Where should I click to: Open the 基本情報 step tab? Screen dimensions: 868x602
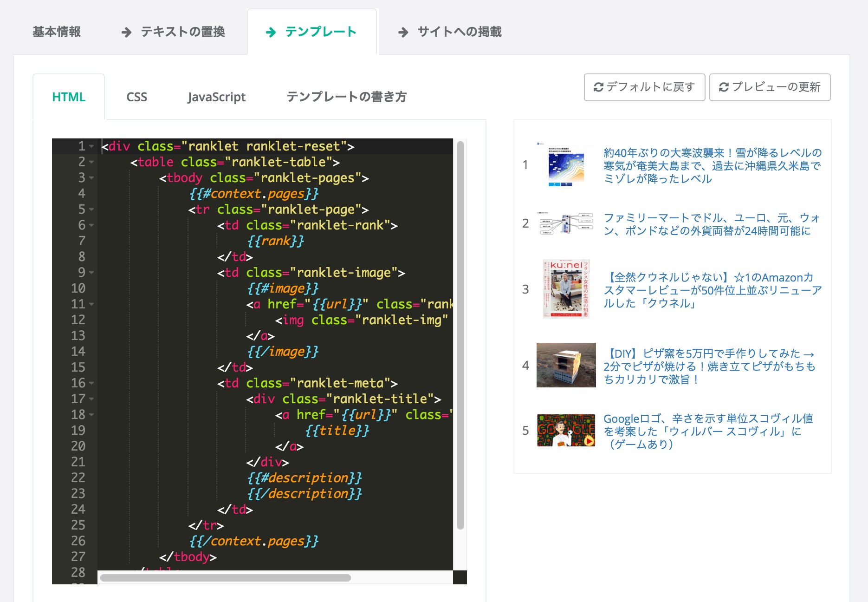[x=57, y=32]
